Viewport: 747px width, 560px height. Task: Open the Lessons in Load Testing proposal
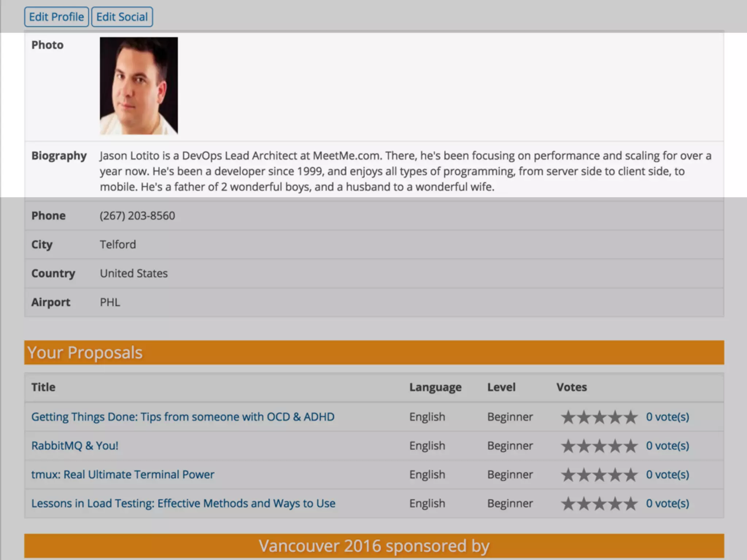click(183, 503)
